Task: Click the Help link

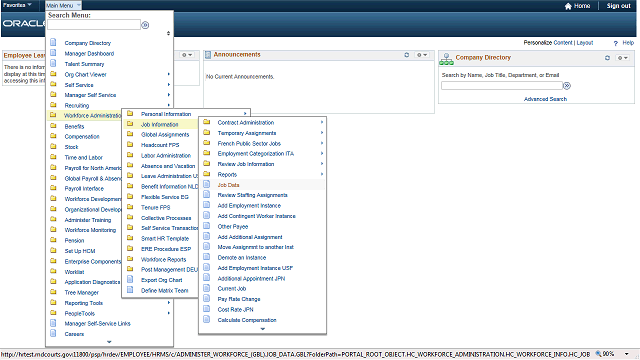Action: [628, 42]
